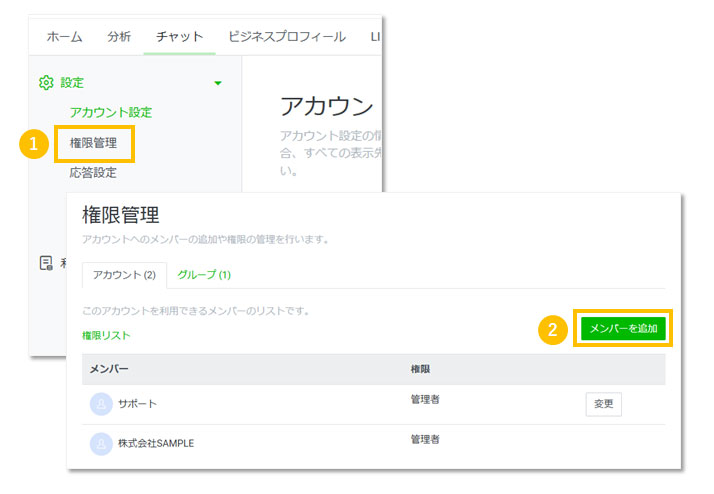Select the チャット tab

(178, 37)
